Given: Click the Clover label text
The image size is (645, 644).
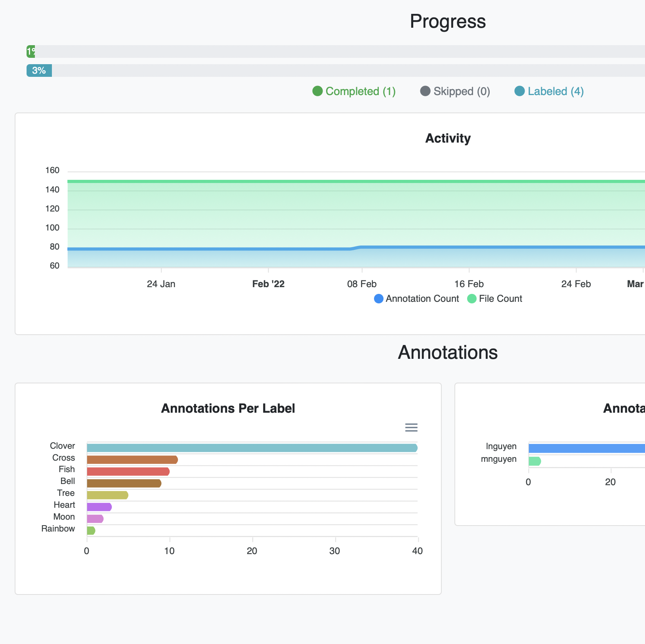Looking at the screenshot, I should click(62, 446).
